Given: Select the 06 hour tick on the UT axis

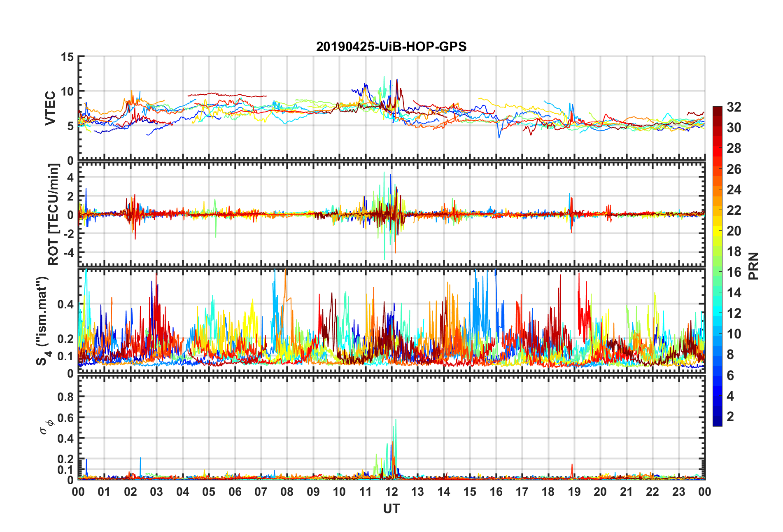Looking at the screenshot, I should pos(235,492).
